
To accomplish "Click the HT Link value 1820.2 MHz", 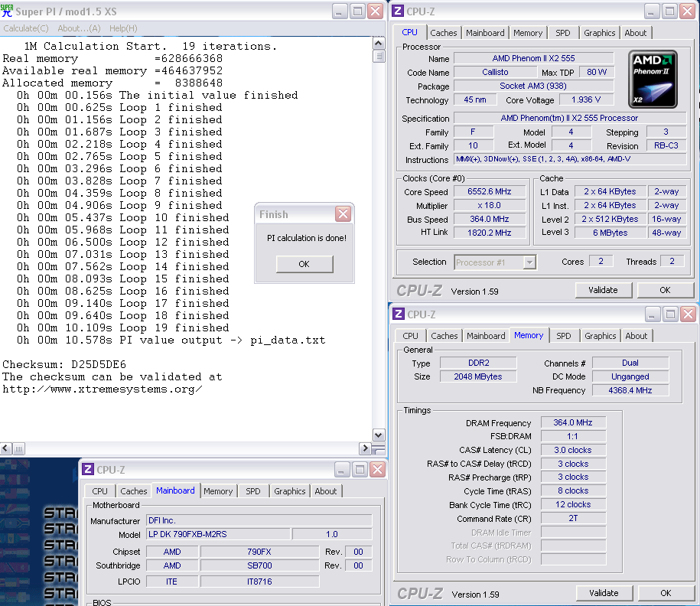I will pos(490,233).
